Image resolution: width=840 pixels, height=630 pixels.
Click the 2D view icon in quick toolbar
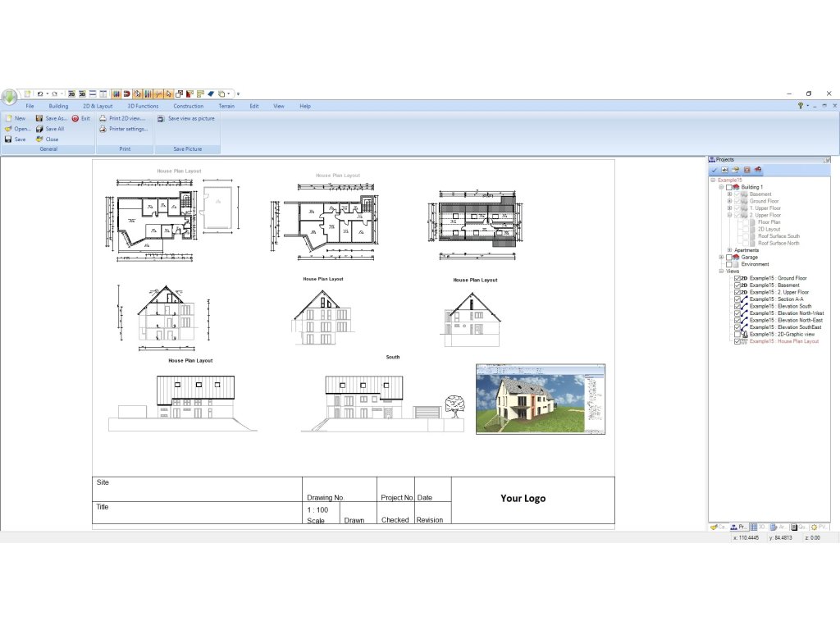point(71,94)
